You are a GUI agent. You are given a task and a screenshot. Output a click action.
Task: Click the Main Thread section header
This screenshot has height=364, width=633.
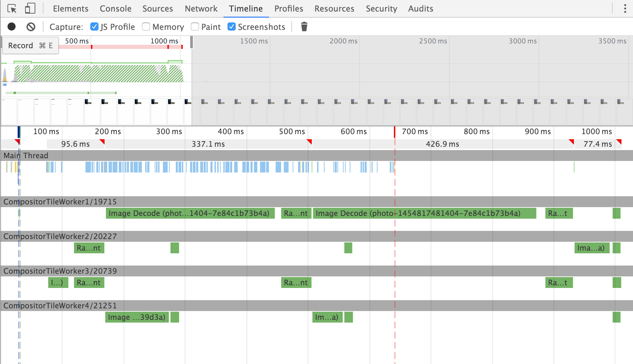[x=316, y=156]
